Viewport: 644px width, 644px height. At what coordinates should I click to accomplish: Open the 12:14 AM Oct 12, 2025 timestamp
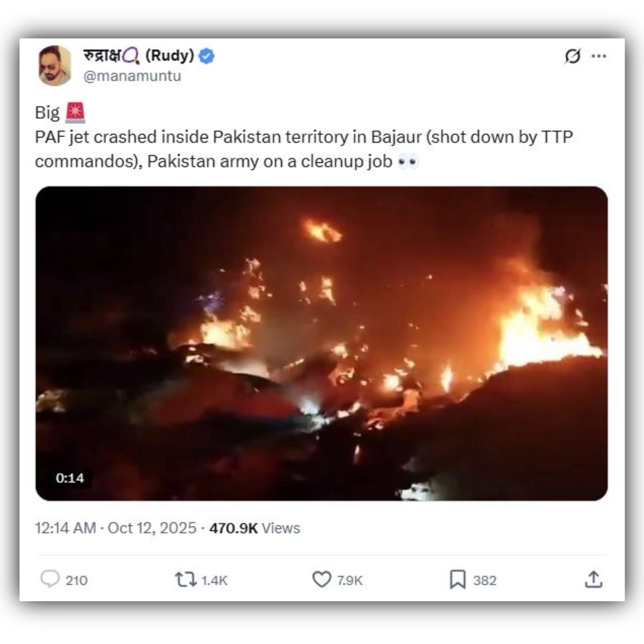tap(115, 528)
